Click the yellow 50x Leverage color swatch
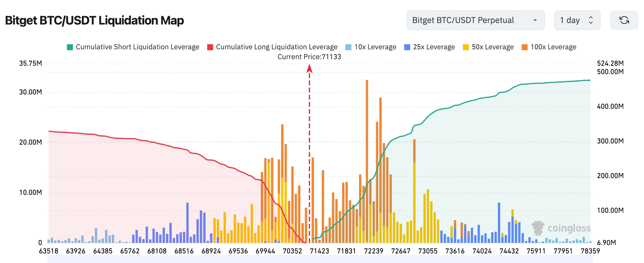644x263 pixels. point(466,47)
